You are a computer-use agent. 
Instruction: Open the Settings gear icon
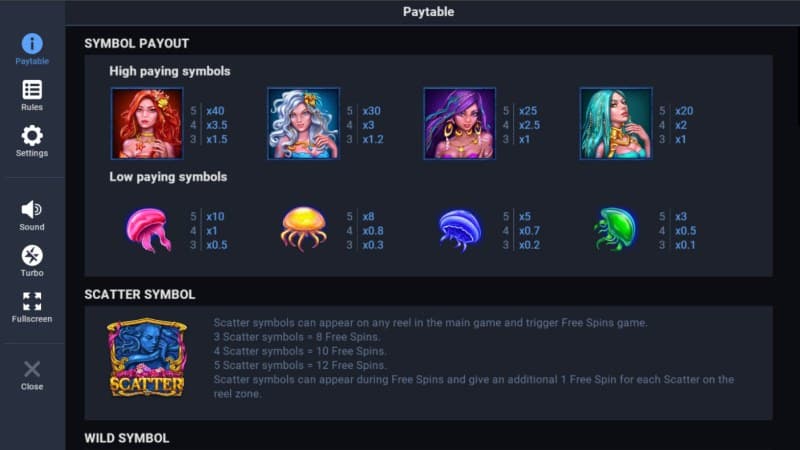pyautogui.click(x=32, y=136)
